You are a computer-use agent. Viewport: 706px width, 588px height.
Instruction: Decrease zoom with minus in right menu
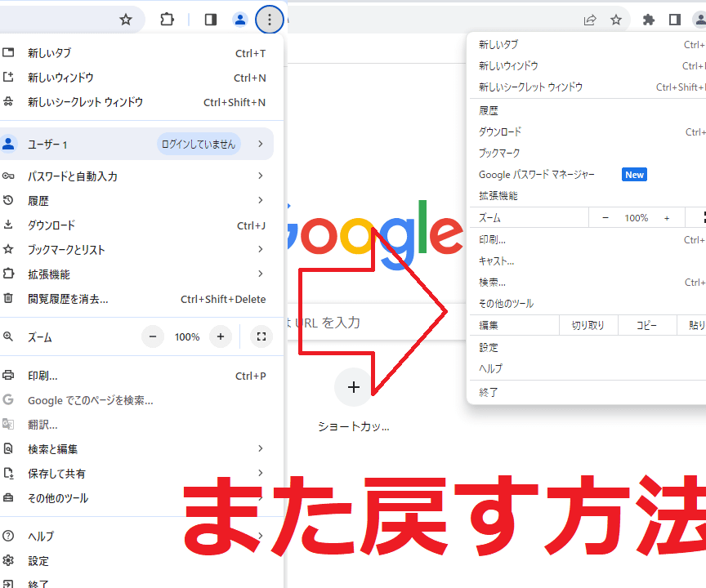605,218
